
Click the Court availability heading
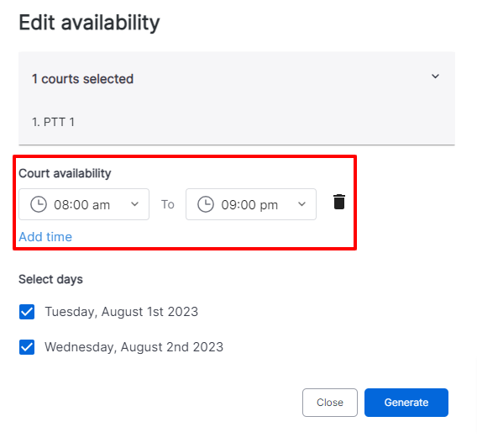click(x=65, y=173)
